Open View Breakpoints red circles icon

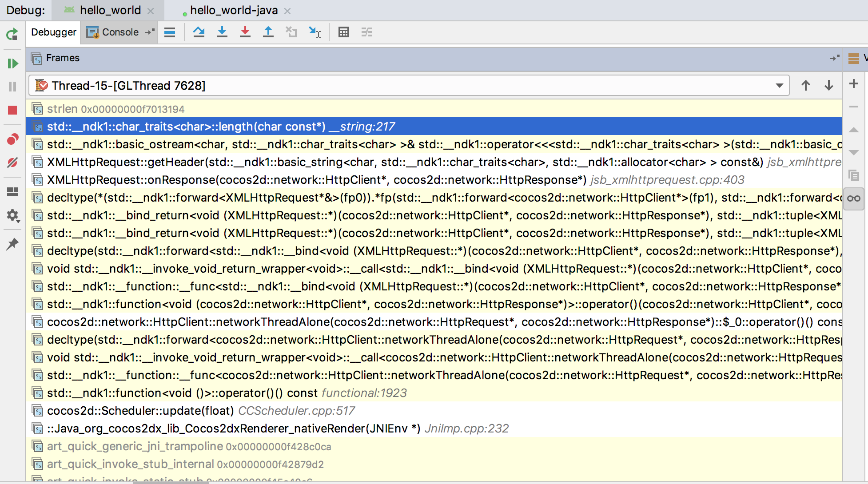[12, 139]
